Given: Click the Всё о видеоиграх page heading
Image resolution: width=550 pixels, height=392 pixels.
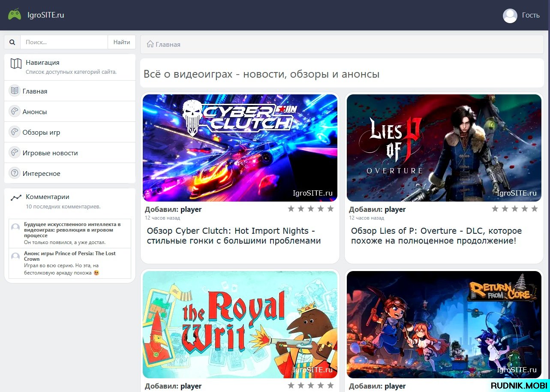Looking at the screenshot, I should [x=261, y=74].
